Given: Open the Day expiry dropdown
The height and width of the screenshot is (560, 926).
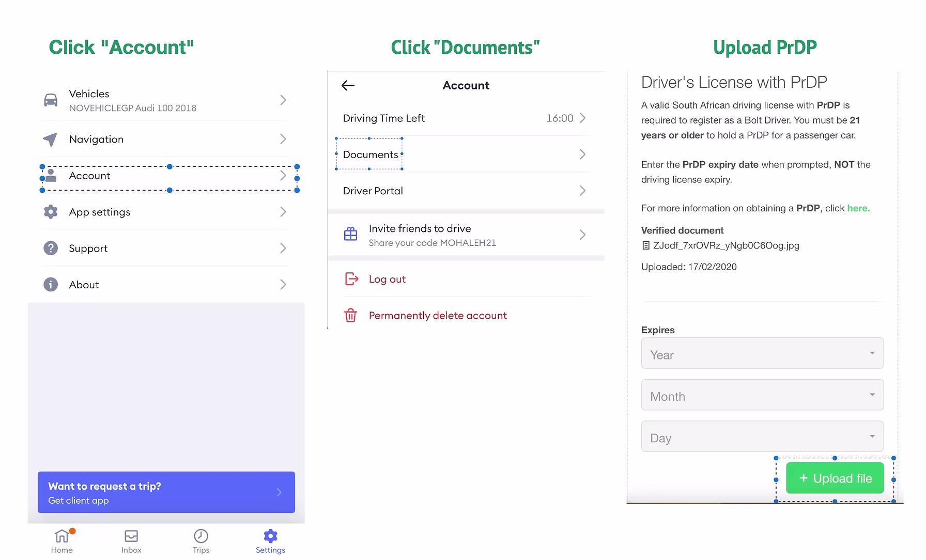Looking at the screenshot, I should [762, 437].
